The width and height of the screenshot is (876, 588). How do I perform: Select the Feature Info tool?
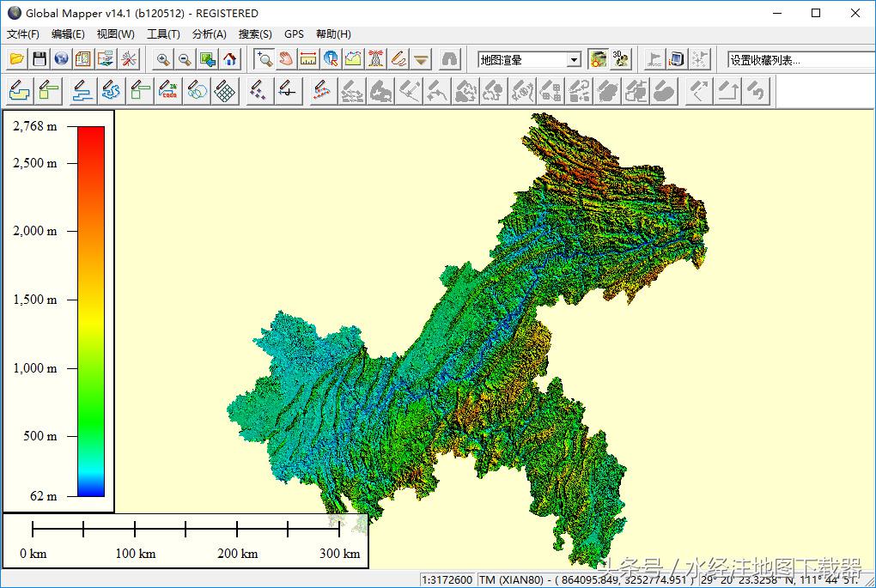tap(331, 59)
